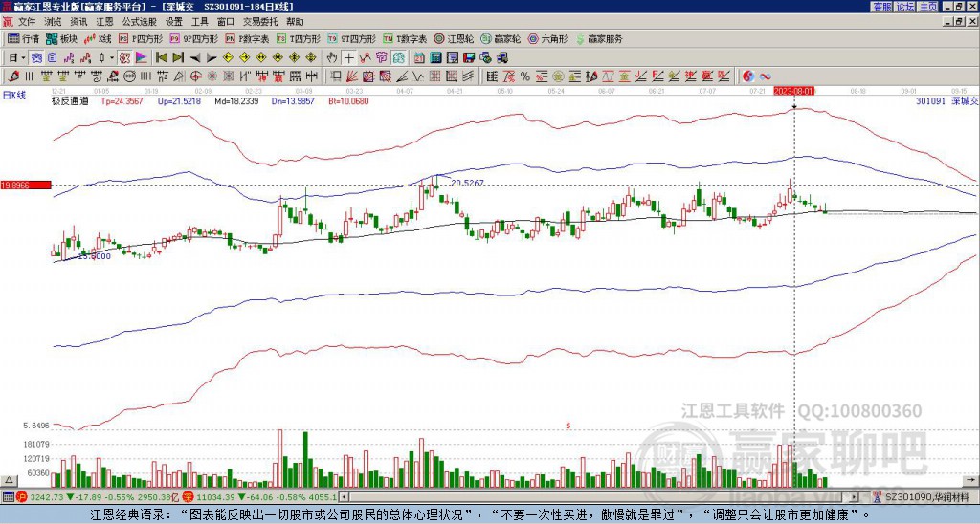Open the 文件 menu
The height and width of the screenshot is (524, 980).
click(27, 22)
